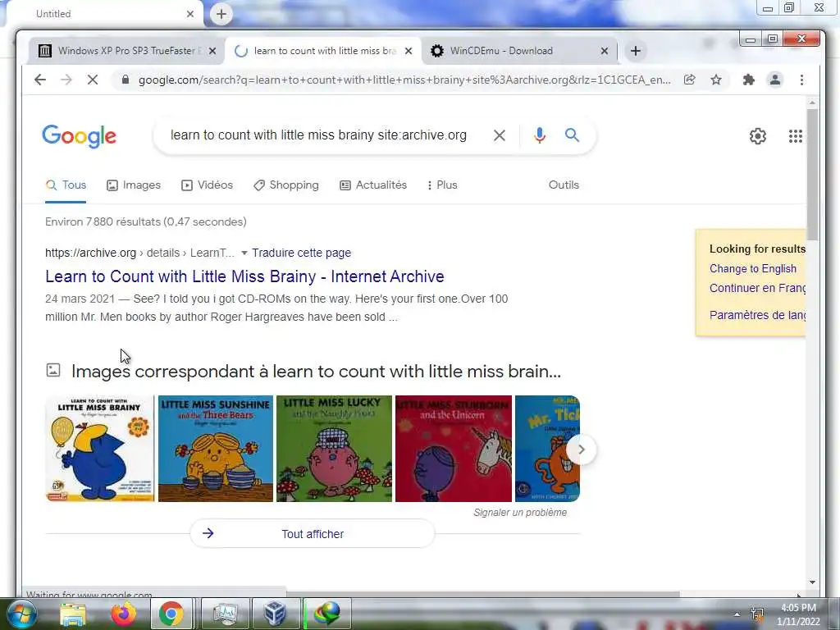Click the taskbar clock showing 4:05 PM
The width and height of the screenshot is (840, 630).
coord(798,614)
